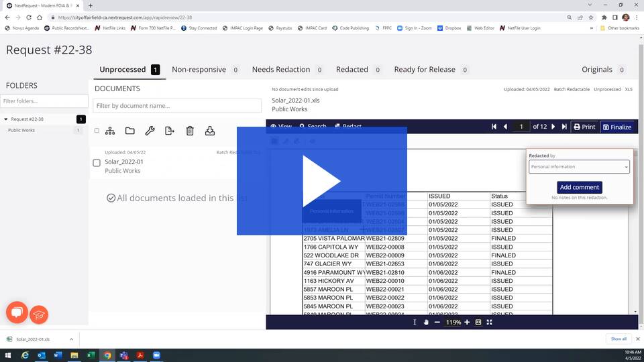644x362 pixels.
Task: Click the Add comment button
Action: (x=580, y=187)
